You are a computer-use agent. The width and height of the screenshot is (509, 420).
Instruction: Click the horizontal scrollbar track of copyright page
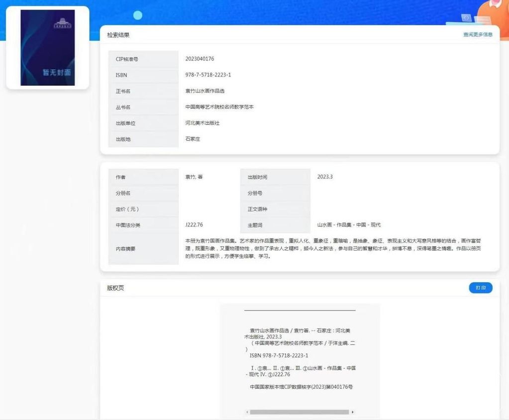pos(300,412)
